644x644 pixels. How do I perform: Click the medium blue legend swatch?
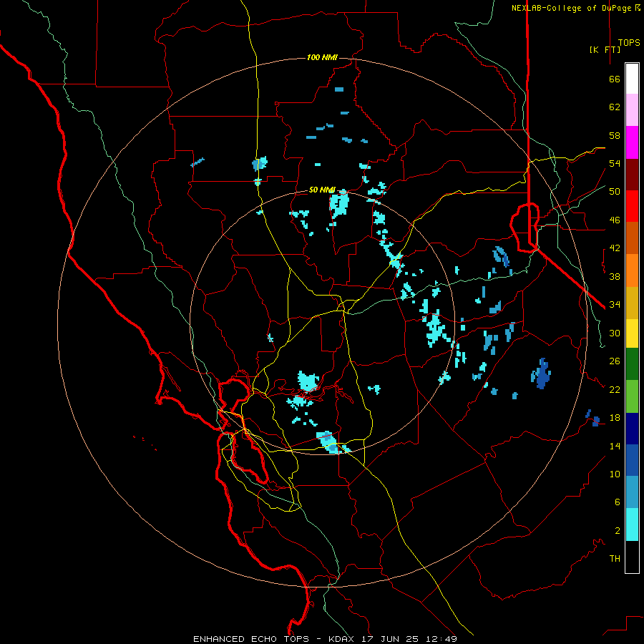[x=632, y=460]
